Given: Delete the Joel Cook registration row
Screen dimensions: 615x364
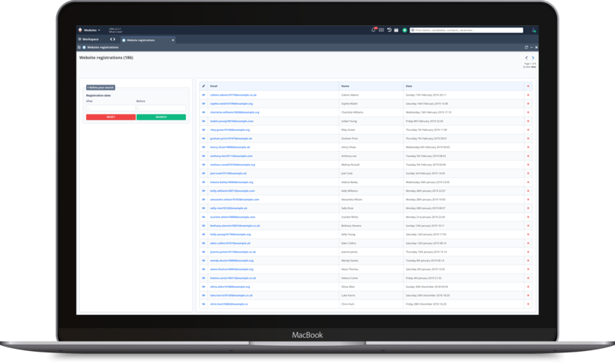Looking at the screenshot, I should 528,174.
